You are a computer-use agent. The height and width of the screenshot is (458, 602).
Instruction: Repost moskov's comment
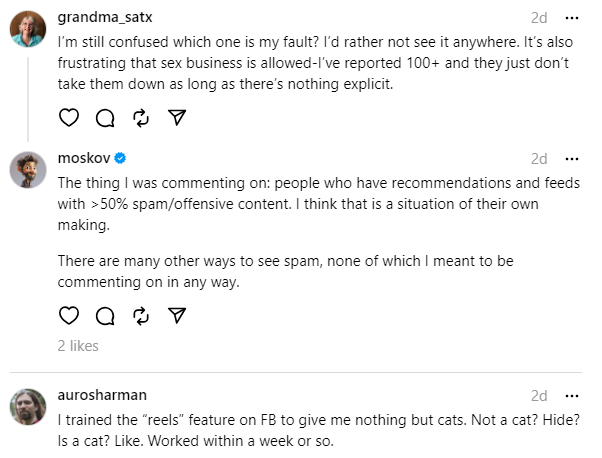click(x=141, y=316)
